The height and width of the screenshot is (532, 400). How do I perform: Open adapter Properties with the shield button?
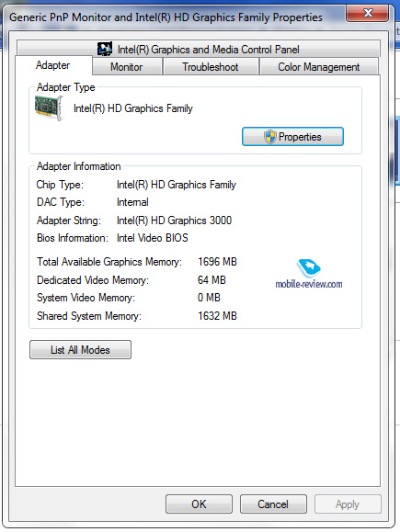pos(292,137)
